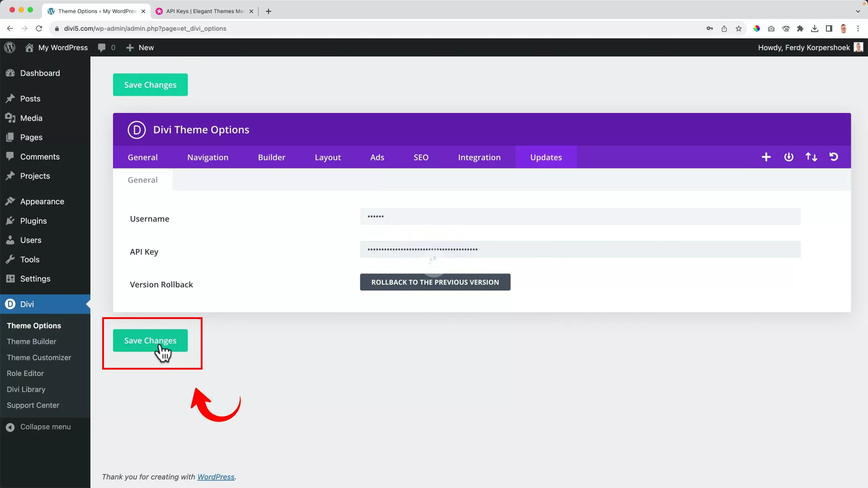
Task: Click the plus icon in Divi Theme Options header
Action: [766, 157]
